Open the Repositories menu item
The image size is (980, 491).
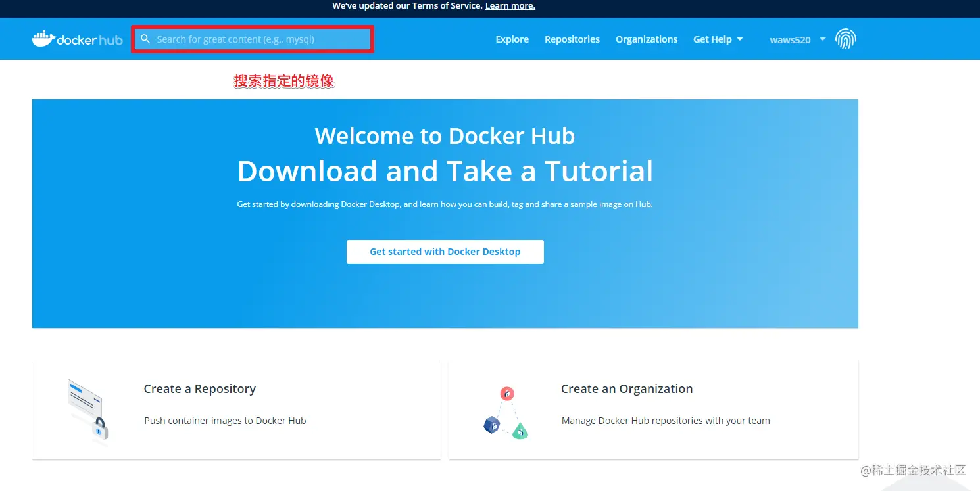(572, 39)
